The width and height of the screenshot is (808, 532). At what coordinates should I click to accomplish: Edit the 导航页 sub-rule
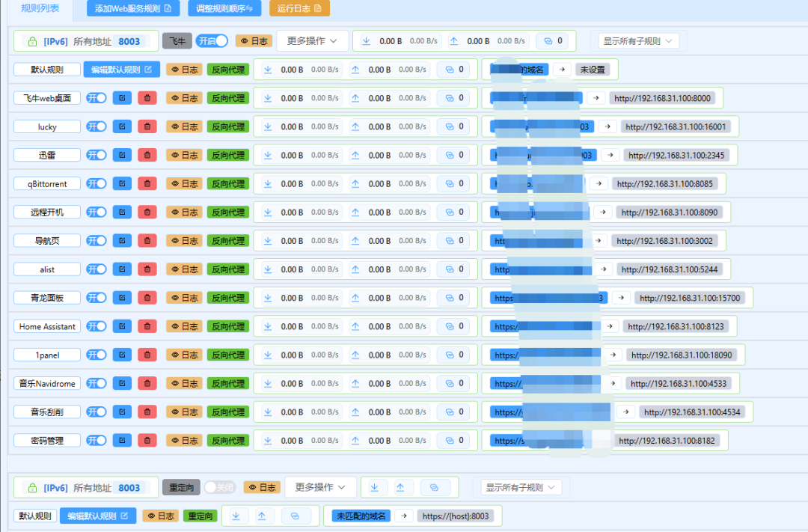(122, 240)
